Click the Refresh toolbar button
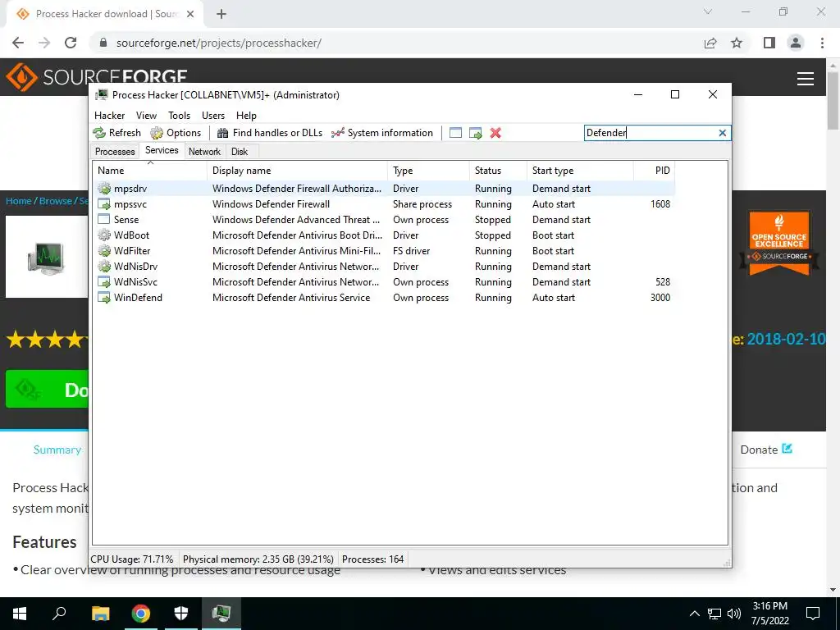Screen dimensions: 840x630 tap(116, 133)
